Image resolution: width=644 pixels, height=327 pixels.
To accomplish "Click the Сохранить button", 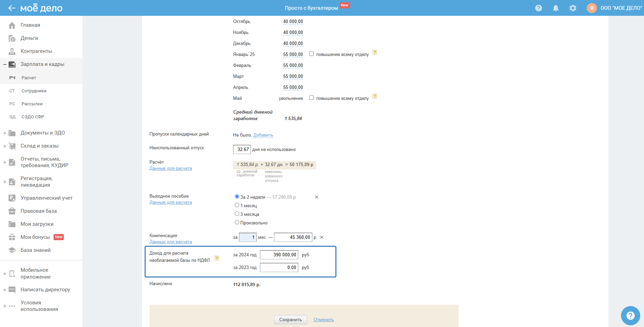I will (290, 319).
